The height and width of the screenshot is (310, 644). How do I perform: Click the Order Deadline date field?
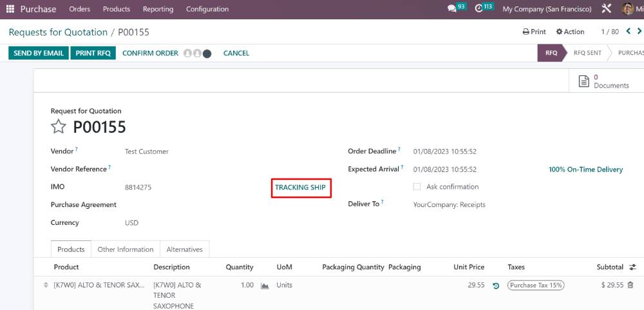coord(445,151)
